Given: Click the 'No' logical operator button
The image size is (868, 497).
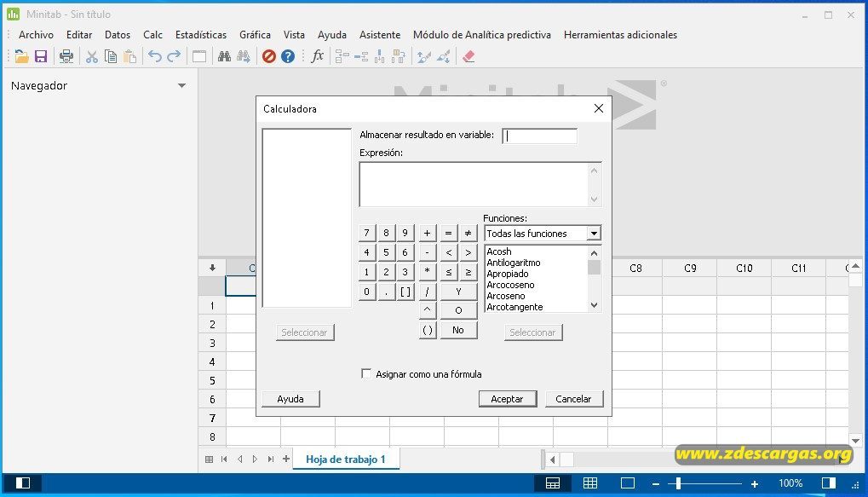Looking at the screenshot, I should pyautogui.click(x=458, y=330).
